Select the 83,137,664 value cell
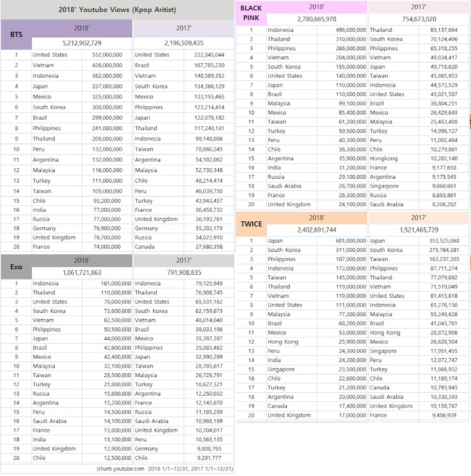 point(444,30)
